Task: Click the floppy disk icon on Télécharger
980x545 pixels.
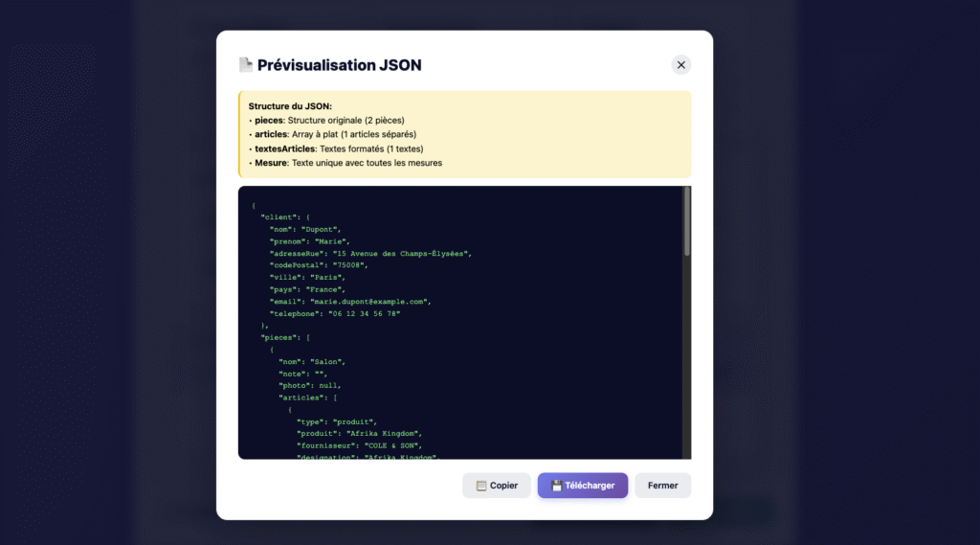Action: [556, 486]
